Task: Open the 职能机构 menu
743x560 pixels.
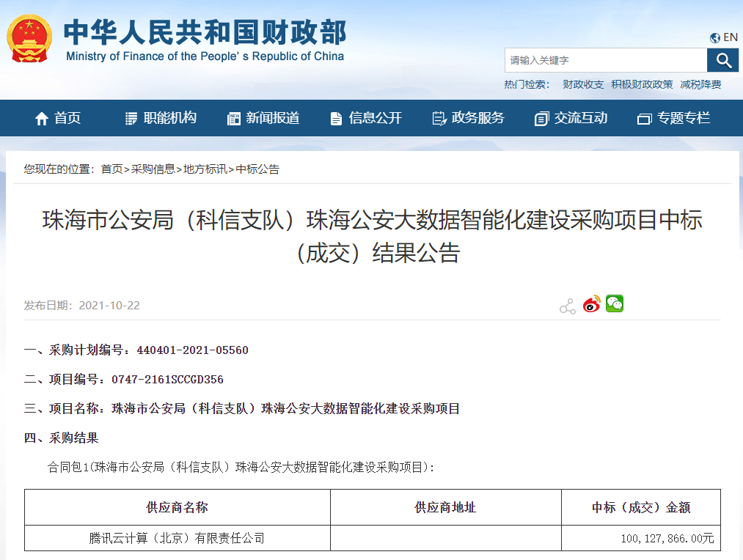Action: pyautogui.click(x=169, y=118)
